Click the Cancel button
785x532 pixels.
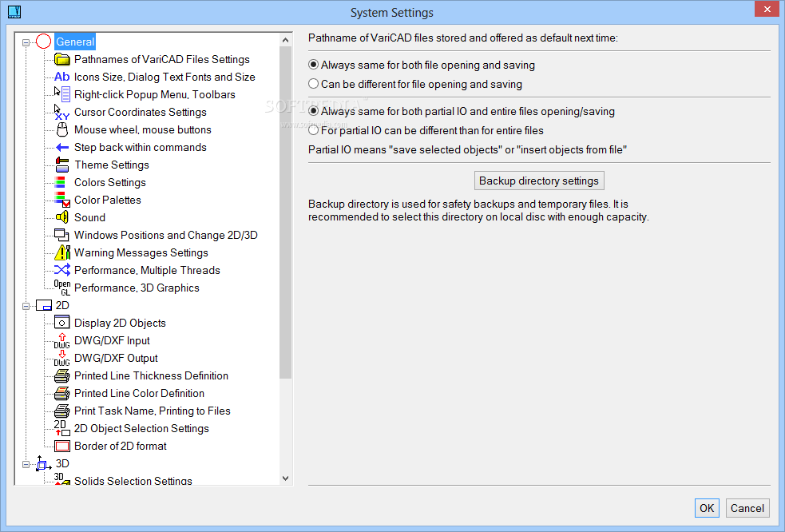[747, 508]
